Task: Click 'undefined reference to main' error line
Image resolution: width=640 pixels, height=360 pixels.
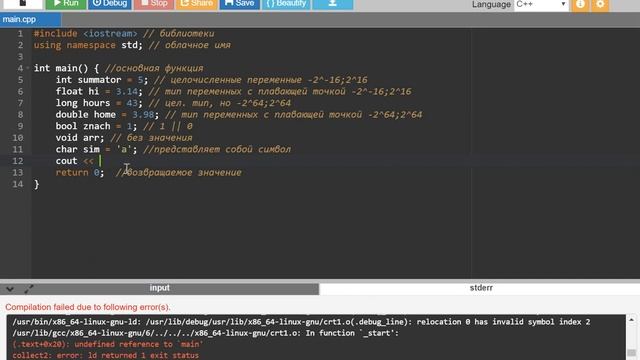Action: coord(108,344)
